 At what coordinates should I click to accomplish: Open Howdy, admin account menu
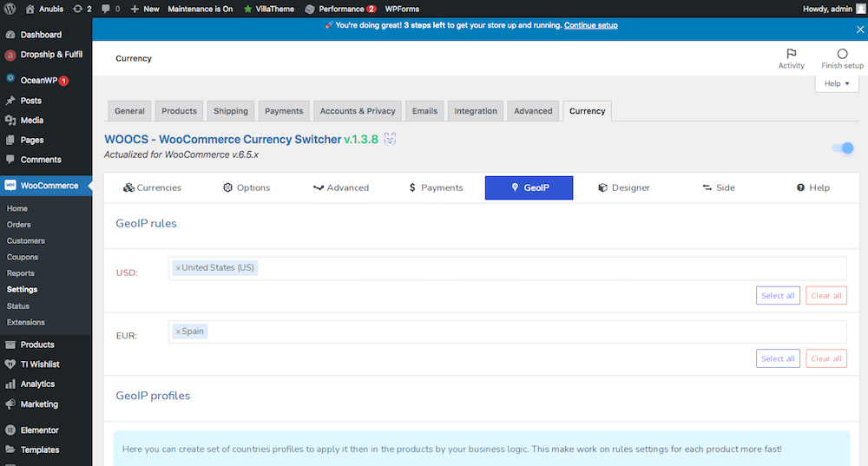pyautogui.click(x=833, y=9)
